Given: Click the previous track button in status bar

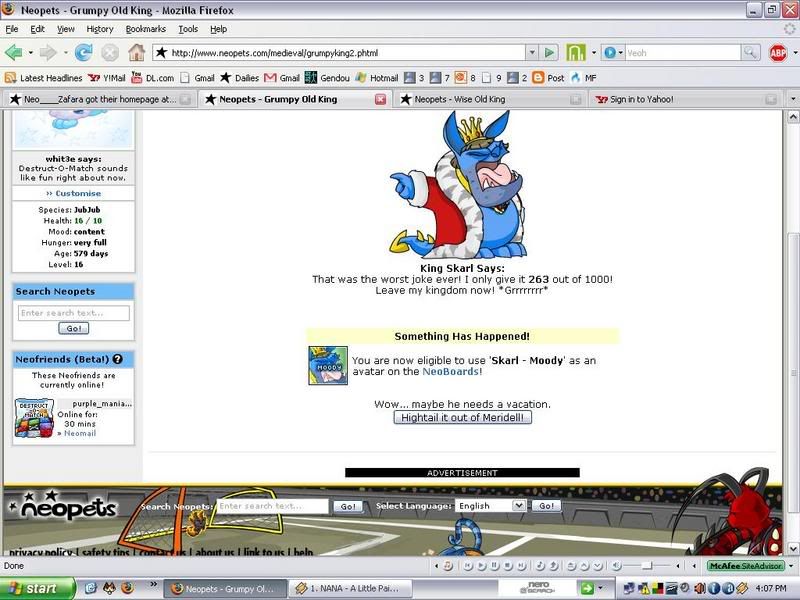Looking at the screenshot, I should click(x=468, y=566).
